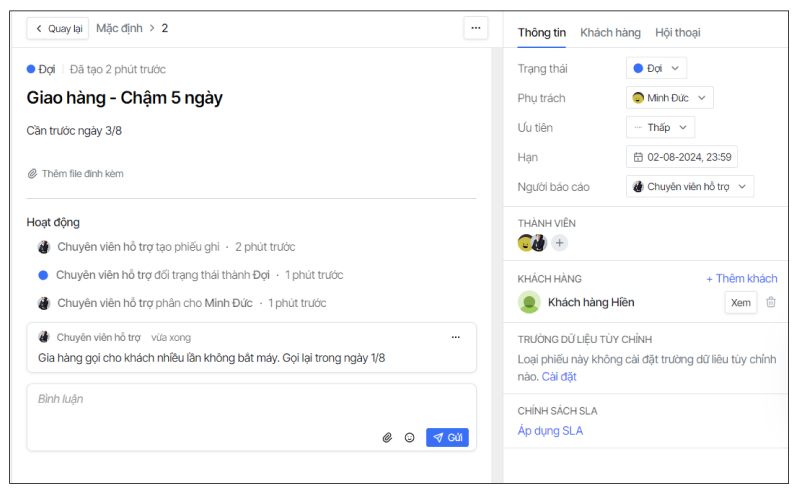Open the Người báo cáo dropdown
Viewport: 796px width, 490px height.
click(x=689, y=186)
